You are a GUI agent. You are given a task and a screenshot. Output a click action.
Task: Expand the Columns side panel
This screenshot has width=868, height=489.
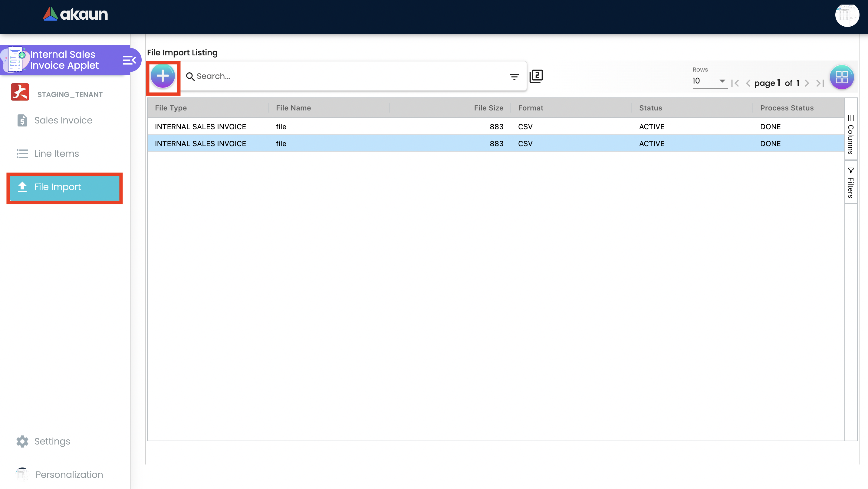tap(850, 135)
